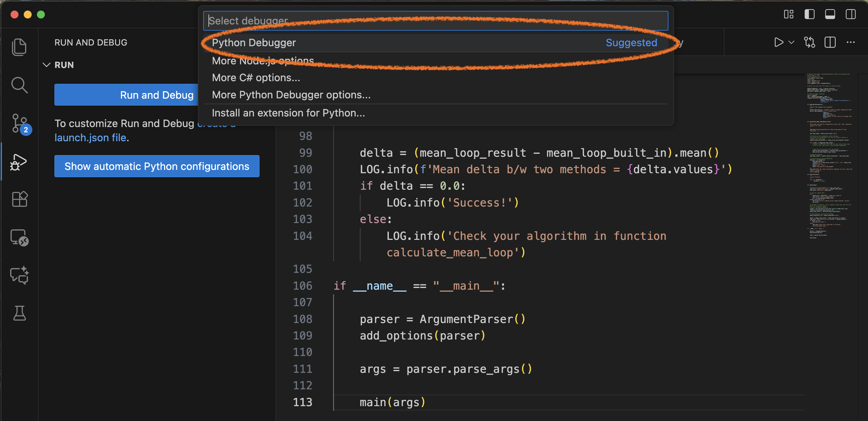
Task: Toggle the secondary side bar
Action: click(x=851, y=14)
